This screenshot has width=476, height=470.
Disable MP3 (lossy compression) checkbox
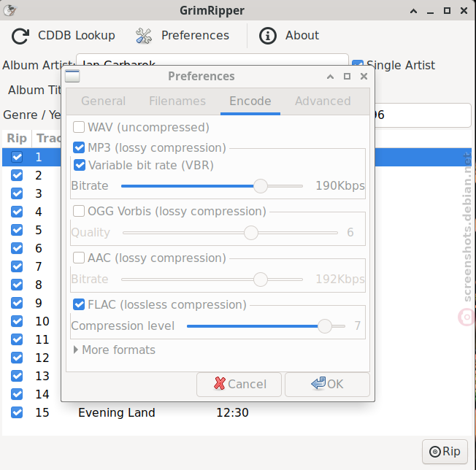click(79, 147)
